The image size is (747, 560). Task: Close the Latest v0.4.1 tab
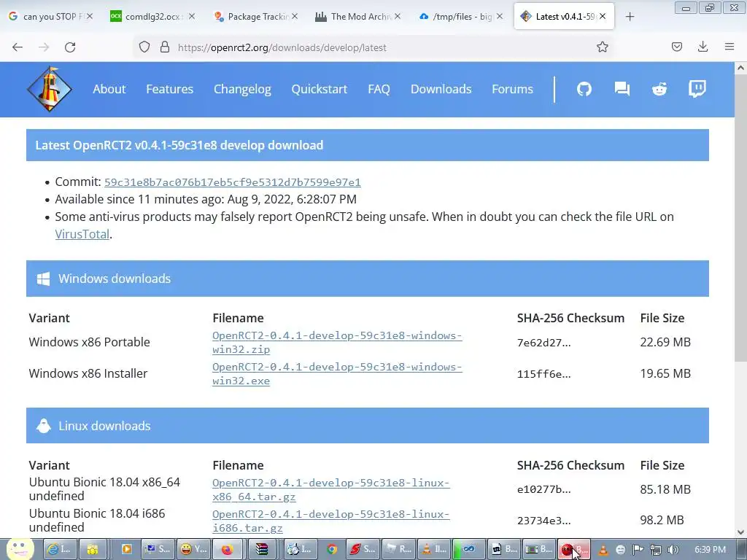pos(603,16)
